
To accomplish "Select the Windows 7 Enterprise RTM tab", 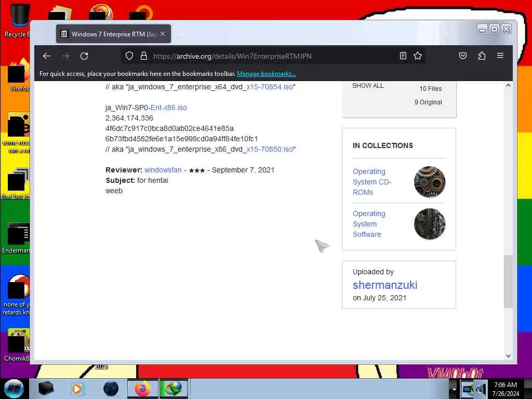I will (x=114, y=34).
